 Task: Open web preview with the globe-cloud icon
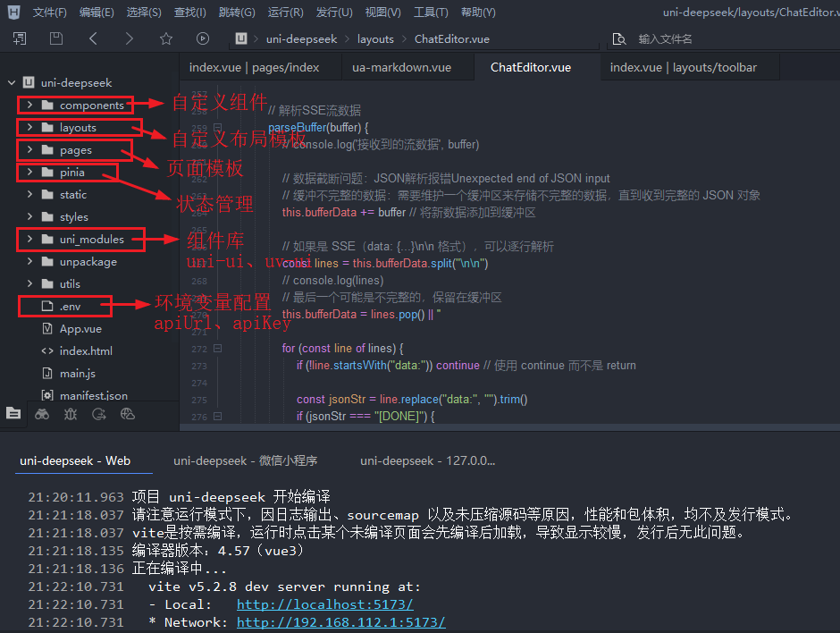point(128,414)
